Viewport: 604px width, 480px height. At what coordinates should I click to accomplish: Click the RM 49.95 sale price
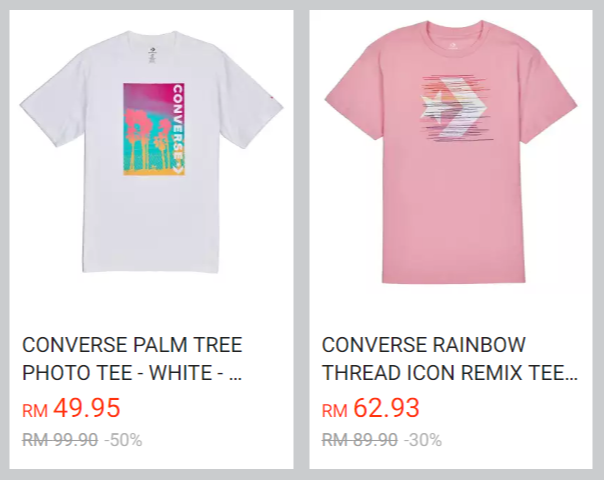pyautogui.click(x=71, y=408)
